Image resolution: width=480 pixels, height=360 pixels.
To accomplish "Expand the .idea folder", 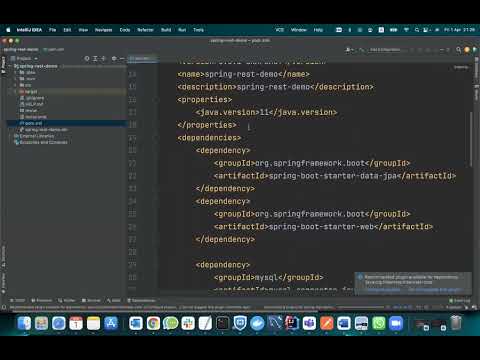I will coord(15,72).
